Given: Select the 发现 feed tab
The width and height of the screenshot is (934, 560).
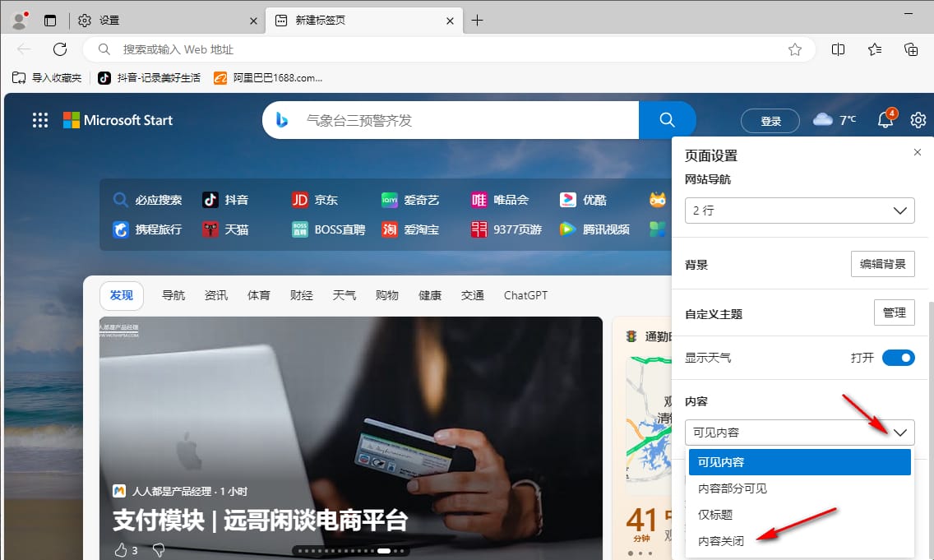Looking at the screenshot, I should click(122, 295).
